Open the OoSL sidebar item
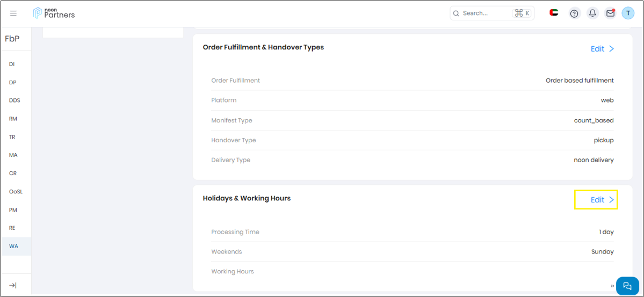The height and width of the screenshot is (297, 644). coord(16,191)
